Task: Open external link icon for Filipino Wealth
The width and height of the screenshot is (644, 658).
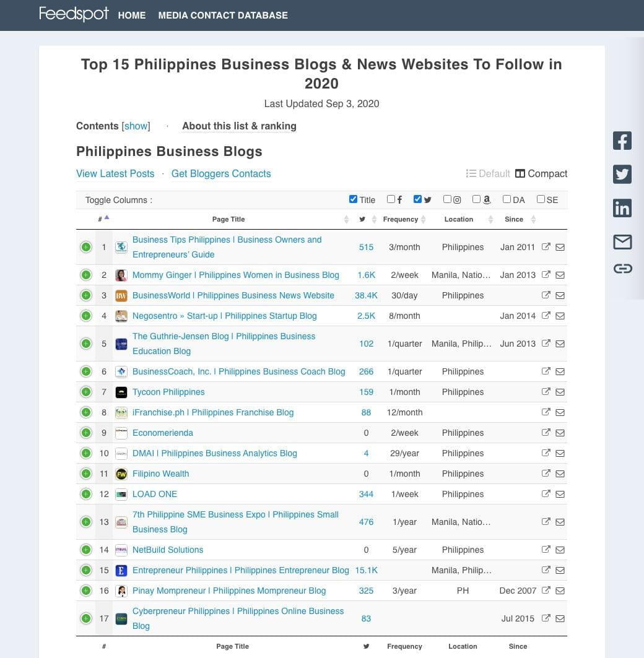Action: point(546,474)
